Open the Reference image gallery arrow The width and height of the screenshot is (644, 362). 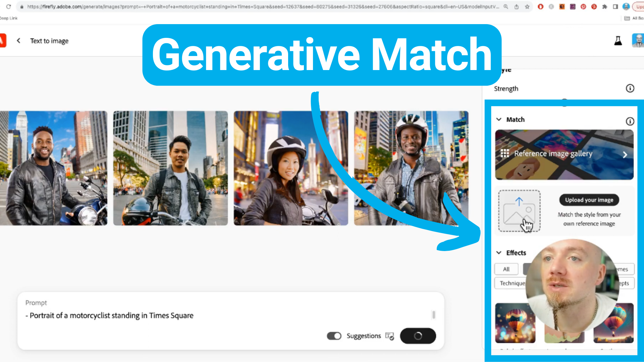tap(625, 155)
